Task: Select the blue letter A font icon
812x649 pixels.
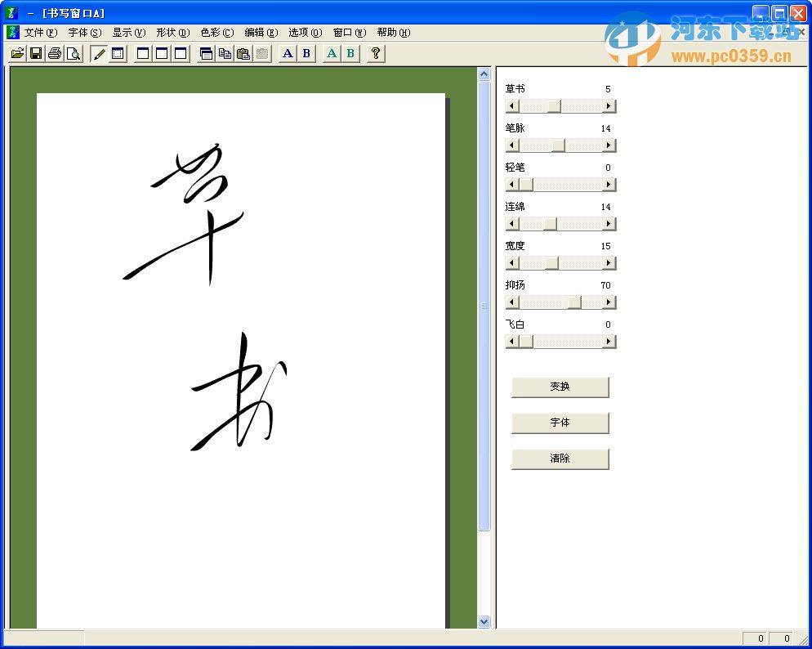Action: pos(287,53)
